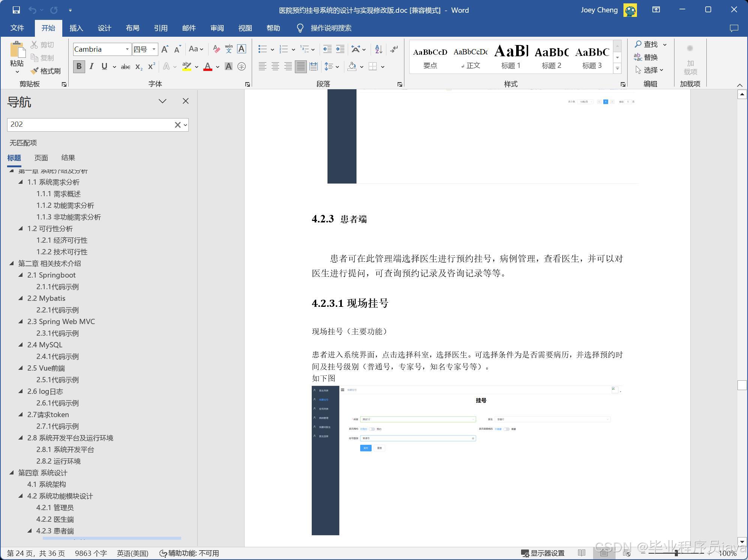Screen dimensions: 748x560
Task: Go to heading 1.1.2 功能需求分析
Action: tap(65, 205)
